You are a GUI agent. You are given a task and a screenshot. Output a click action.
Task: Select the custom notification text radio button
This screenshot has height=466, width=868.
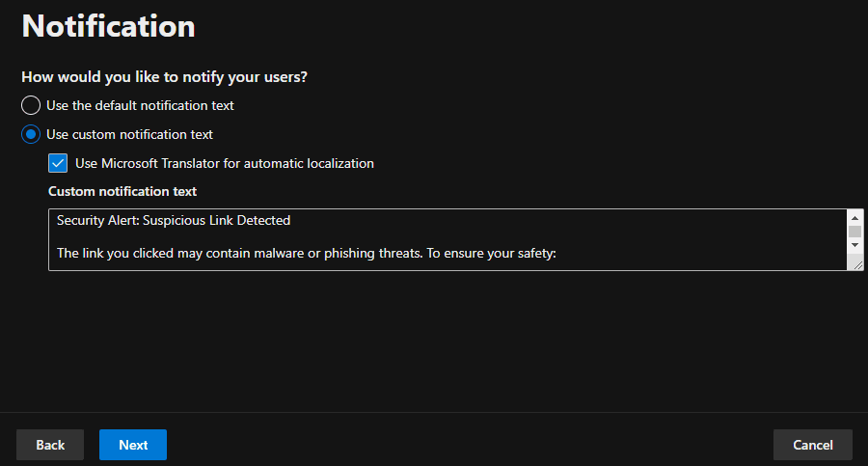pos(31,134)
